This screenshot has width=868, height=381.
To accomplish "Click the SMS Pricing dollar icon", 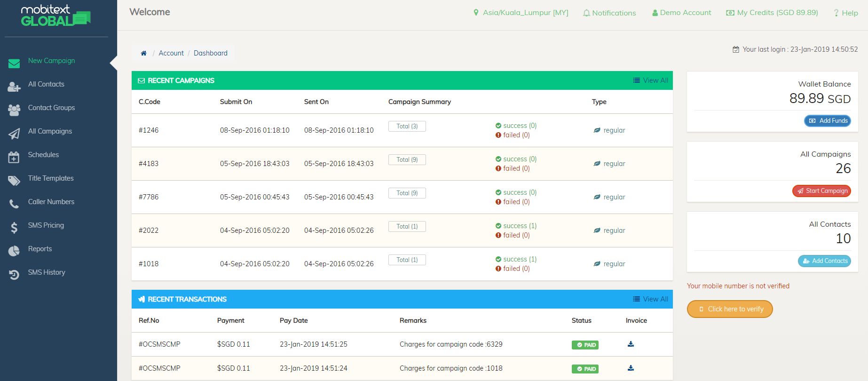I will tap(14, 228).
